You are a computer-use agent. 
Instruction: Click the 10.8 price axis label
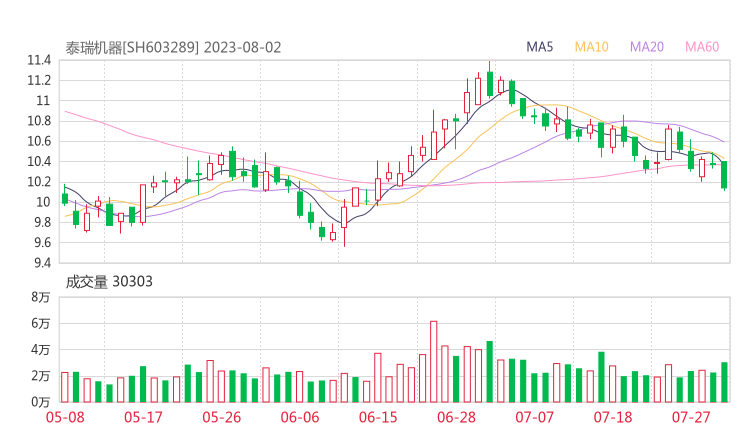(x=39, y=121)
